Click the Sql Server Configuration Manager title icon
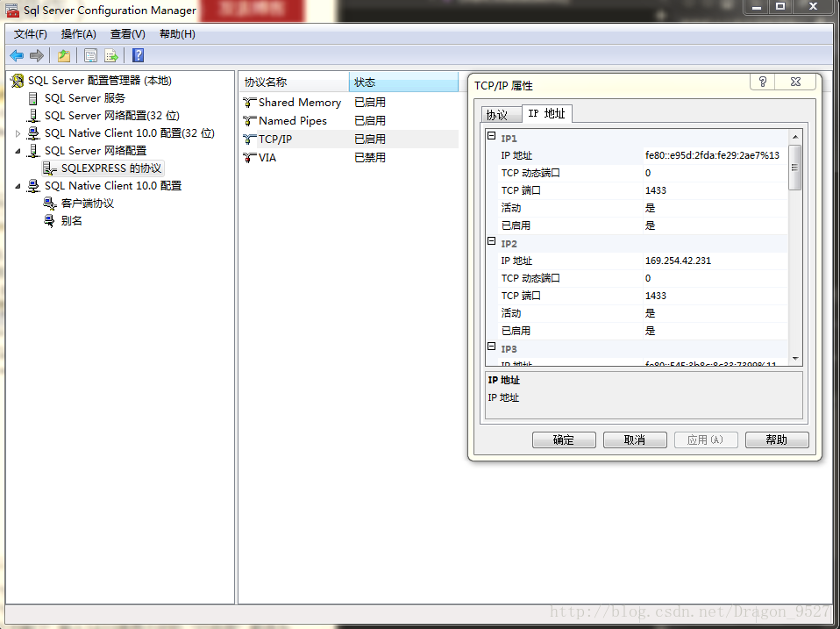Viewport: 840px width, 629px height. tap(12, 11)
